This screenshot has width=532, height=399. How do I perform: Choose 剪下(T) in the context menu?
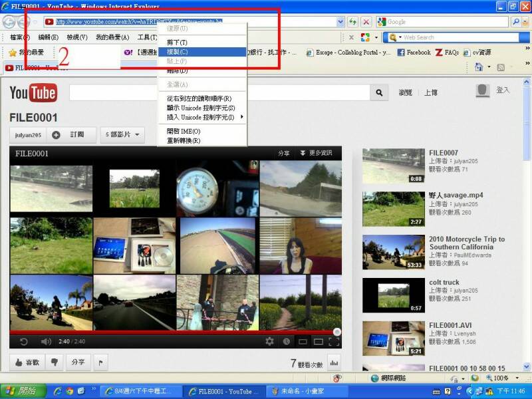[203, 43]
